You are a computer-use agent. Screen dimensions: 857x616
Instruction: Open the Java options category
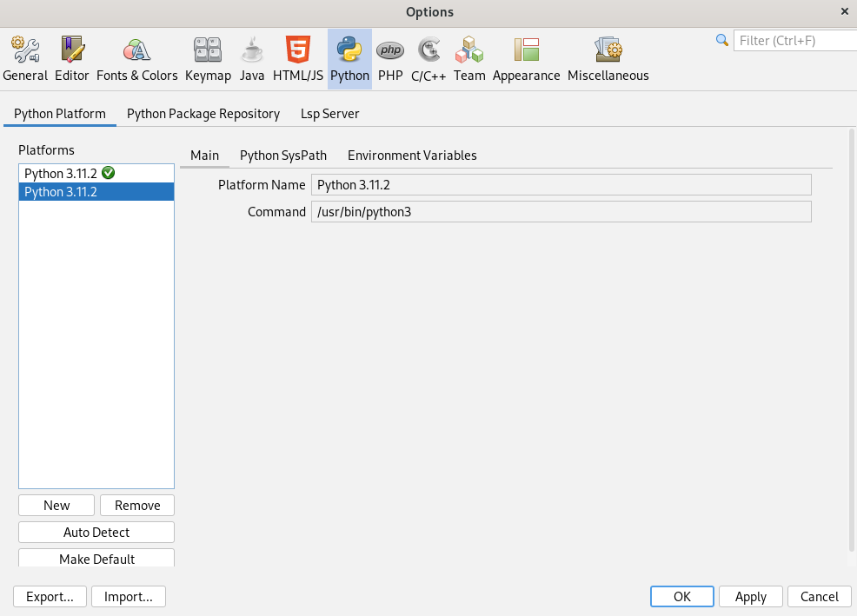[x=252, y=59]
